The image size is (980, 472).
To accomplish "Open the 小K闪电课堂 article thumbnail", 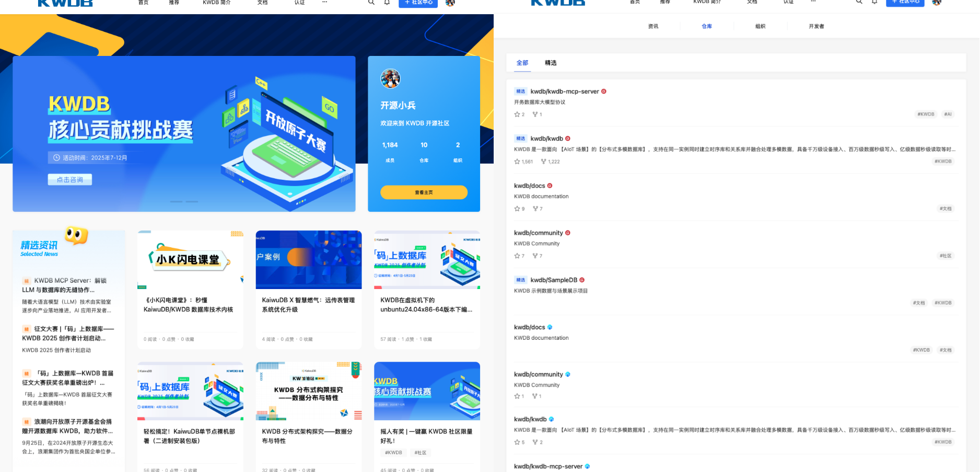I will tap(190, 260).
